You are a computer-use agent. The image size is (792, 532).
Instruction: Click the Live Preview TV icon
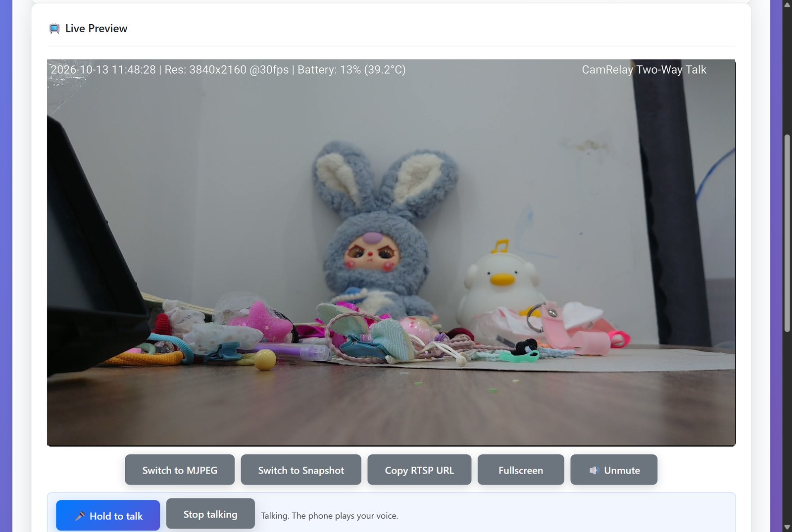tap(54, 29)
